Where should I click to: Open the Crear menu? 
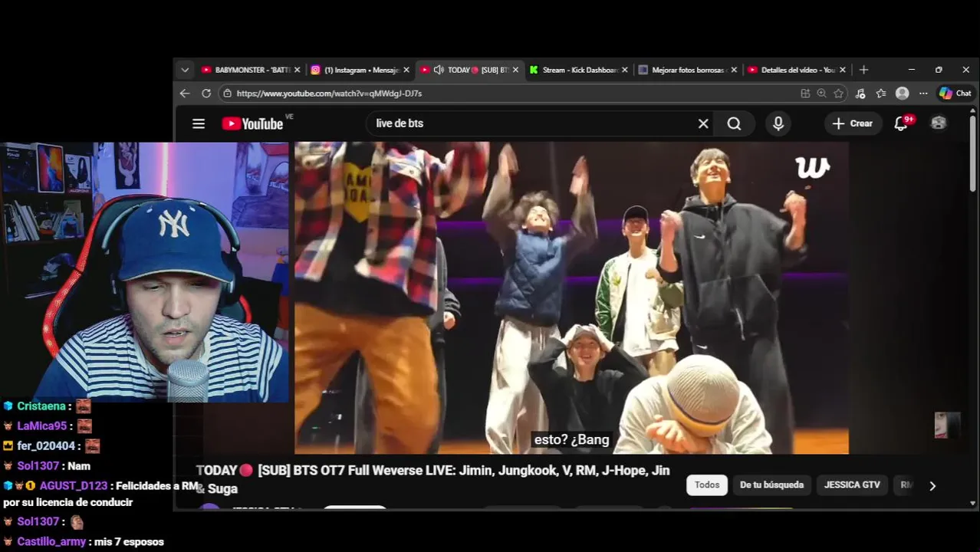pyautogui.click(x=853, y=123)
